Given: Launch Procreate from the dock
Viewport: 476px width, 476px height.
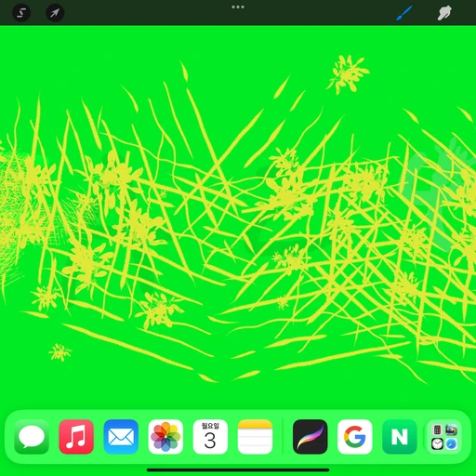Looking at the screenshot, I should click(310, 437).
